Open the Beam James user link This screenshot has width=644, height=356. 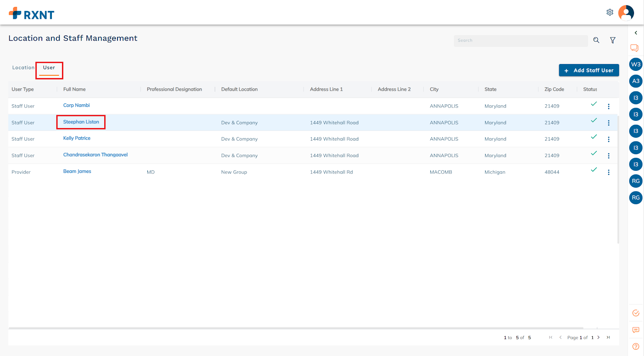click(x=77, y=171)
